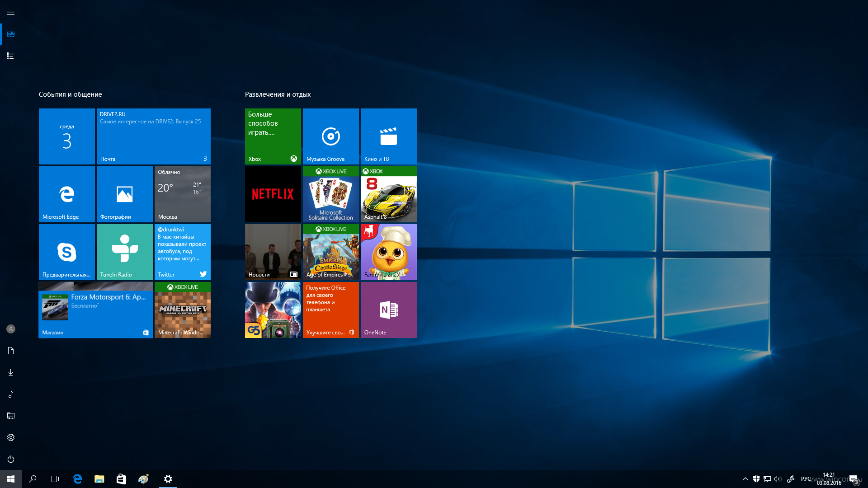
Task: Open Windows Ink Workspace pen icon
Action: (x=791, y=479)
